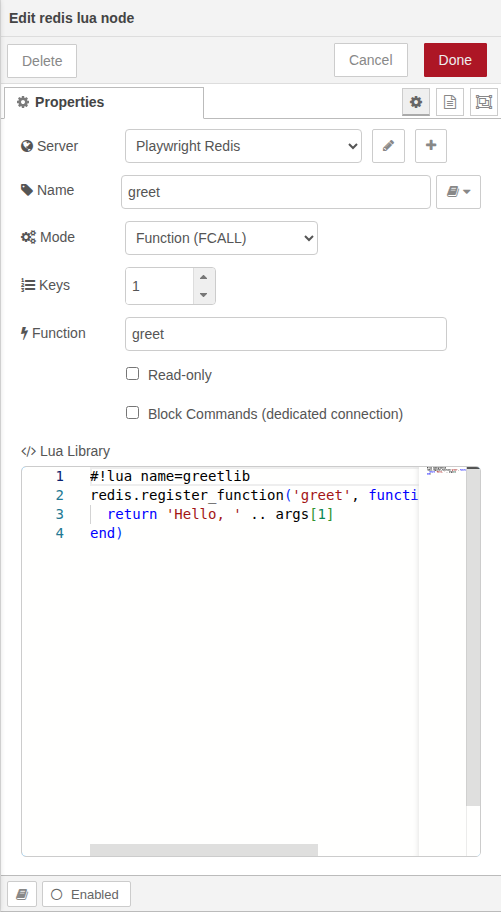Image resolution: width=501 pixels, height=912 pixels.
Task: Click the Lua Library label
Action: [x=65, y=451]
